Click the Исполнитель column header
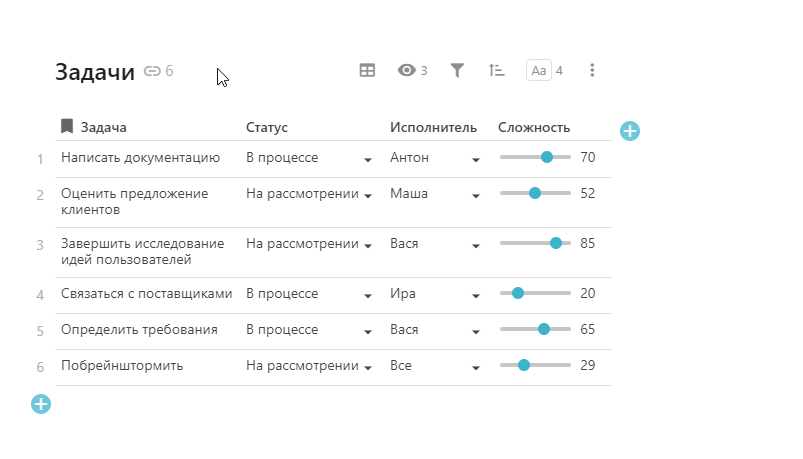 [x=433, y=127]
